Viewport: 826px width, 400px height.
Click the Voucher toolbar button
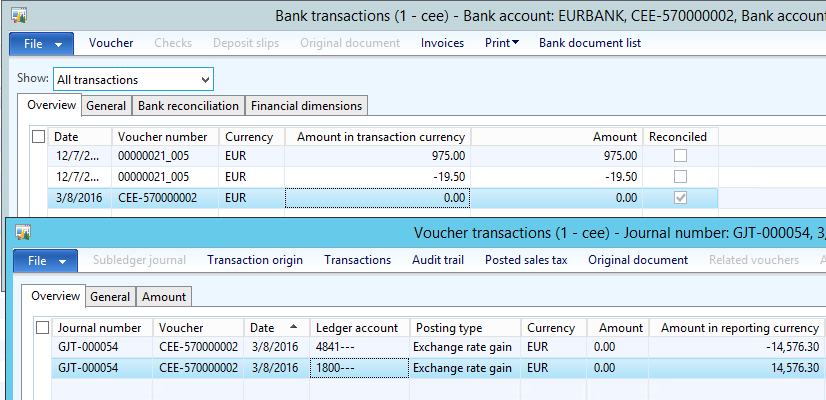(111, 43)
